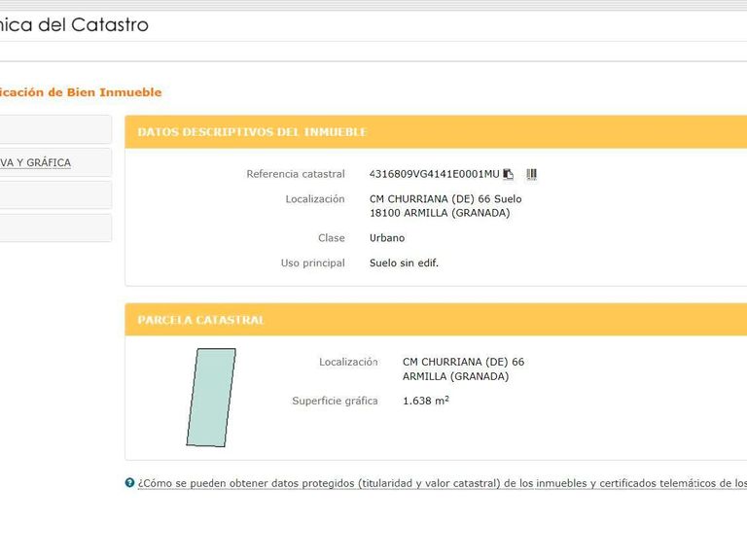The width and height of the screenshot is (747, 560).
Task: Select the sidebar item directly below 'VA Y GRÁFICA'
Action: tap(54, 195)
